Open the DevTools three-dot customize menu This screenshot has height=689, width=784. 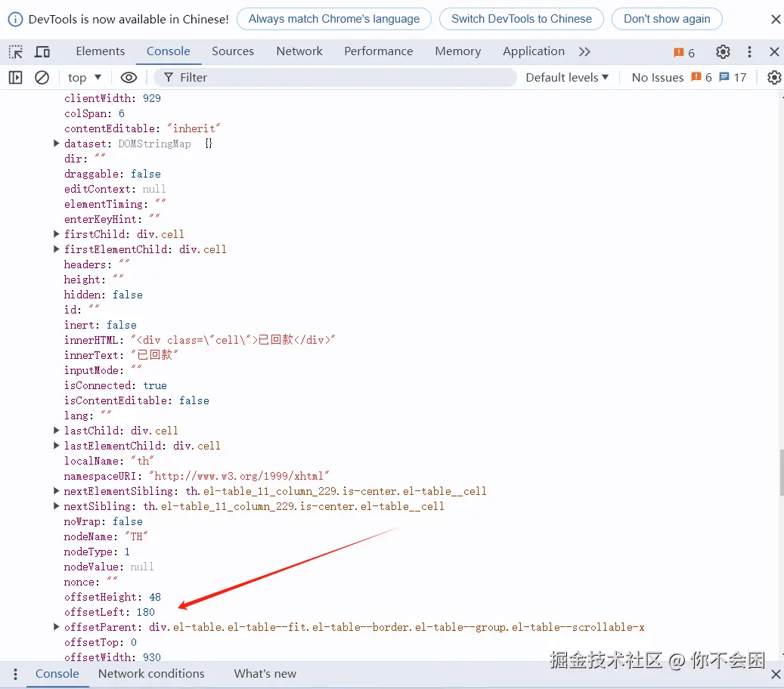point(749,51)
